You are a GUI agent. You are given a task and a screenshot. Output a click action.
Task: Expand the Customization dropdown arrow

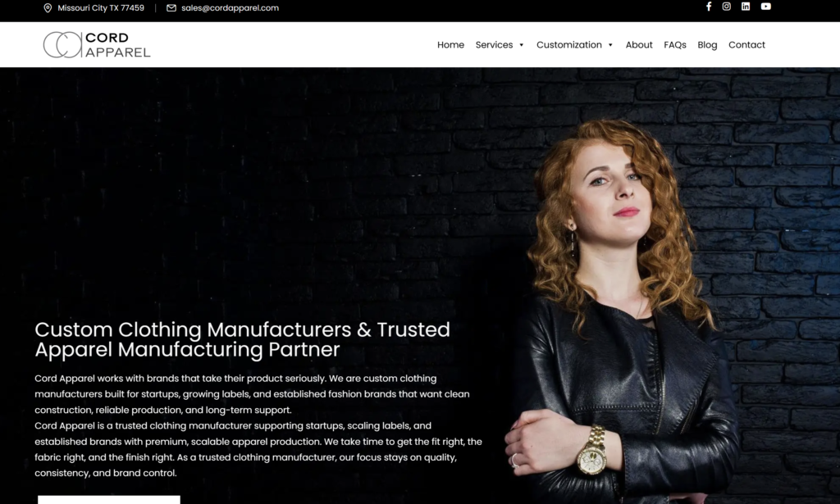click(610, 45)
